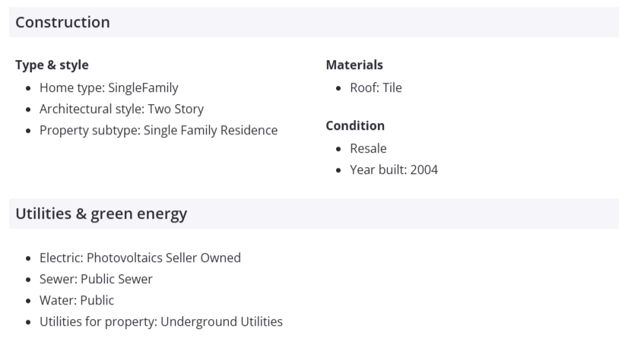Screen dimensions: 644x338
Task: Select the Sewer: Public Sewer item
Action: [96, 279]
